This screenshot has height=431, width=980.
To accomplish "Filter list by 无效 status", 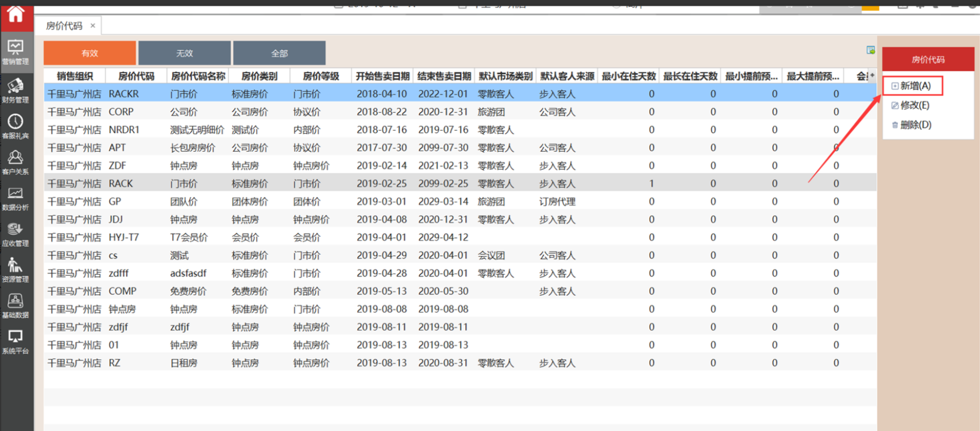I will point(184,53).
